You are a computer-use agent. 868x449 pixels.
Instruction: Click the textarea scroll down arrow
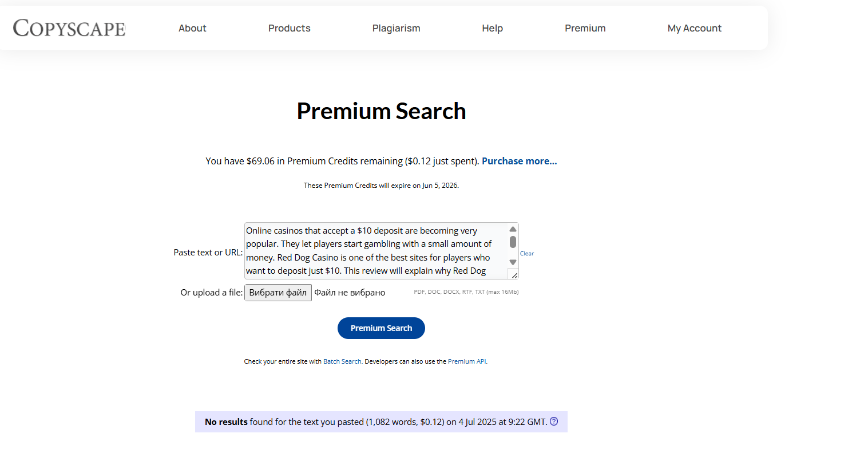(513, 262)
